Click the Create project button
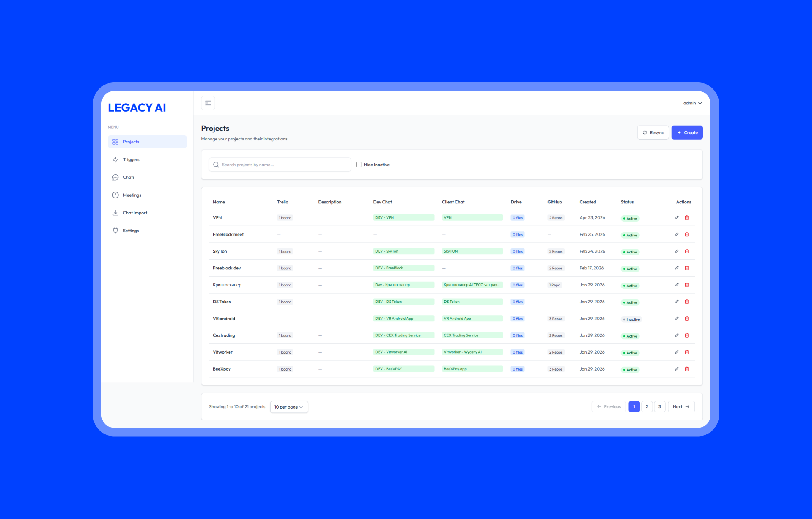Image resolution: width=812 pixels, height=519 pixels. point(687,132)
